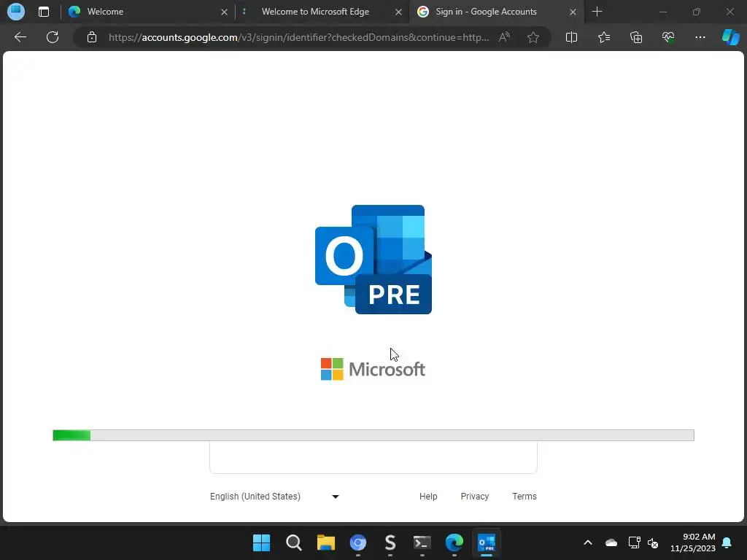Click the accounts.google.com address bar
The height and width of the screenshot is (560, 747).
click(x=298, y=37)
